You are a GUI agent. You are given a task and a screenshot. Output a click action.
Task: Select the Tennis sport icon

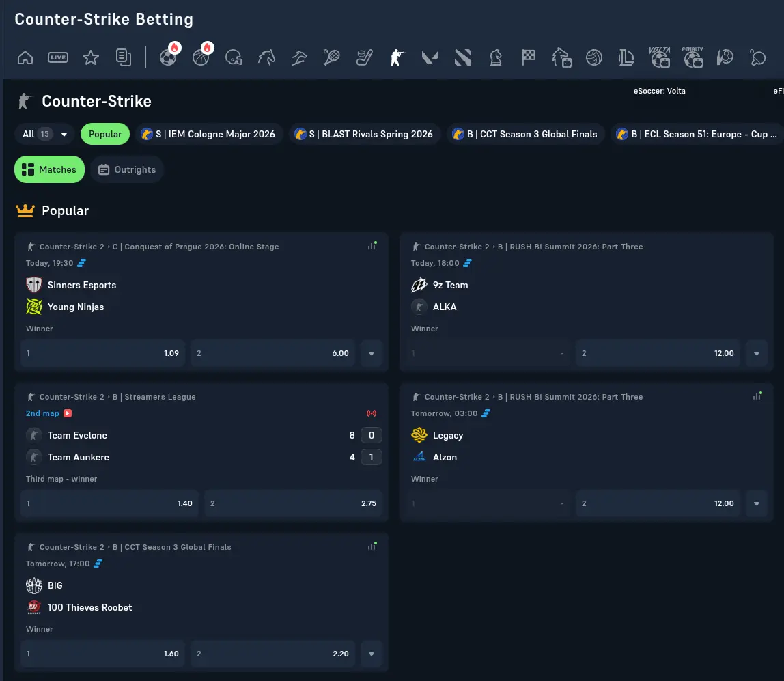tap(331, 57)
